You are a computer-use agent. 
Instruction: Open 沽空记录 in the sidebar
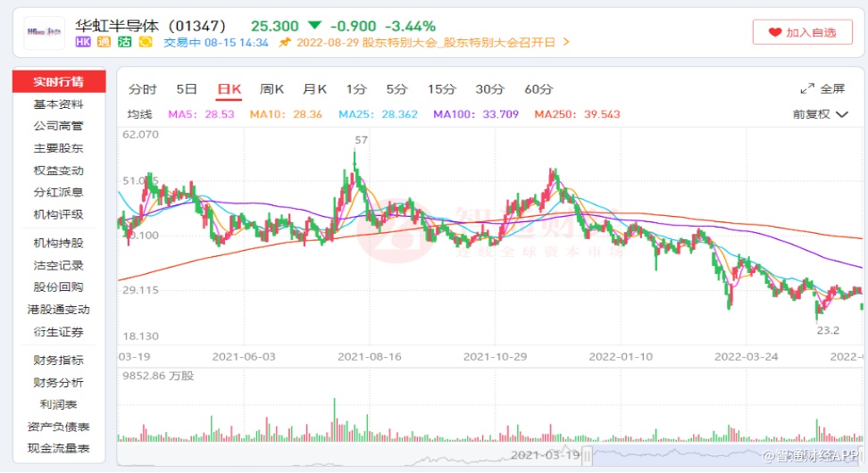click(59, 266)
